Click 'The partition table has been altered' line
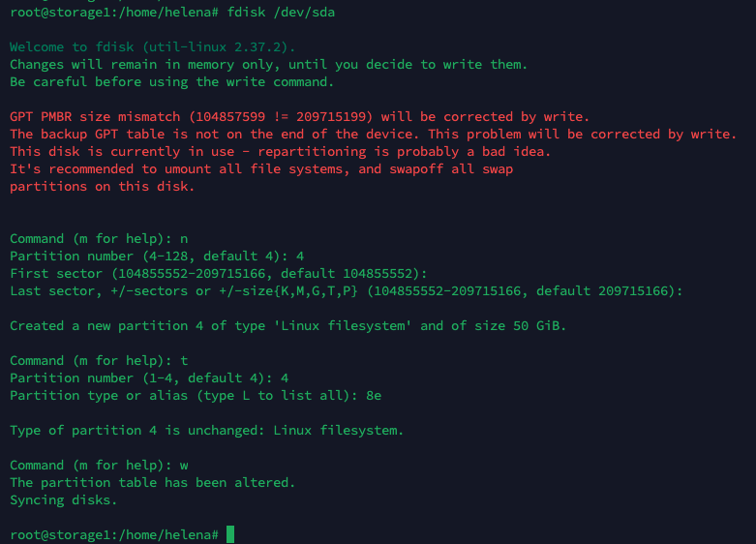756x544 pixels. [x=153, y=482]
